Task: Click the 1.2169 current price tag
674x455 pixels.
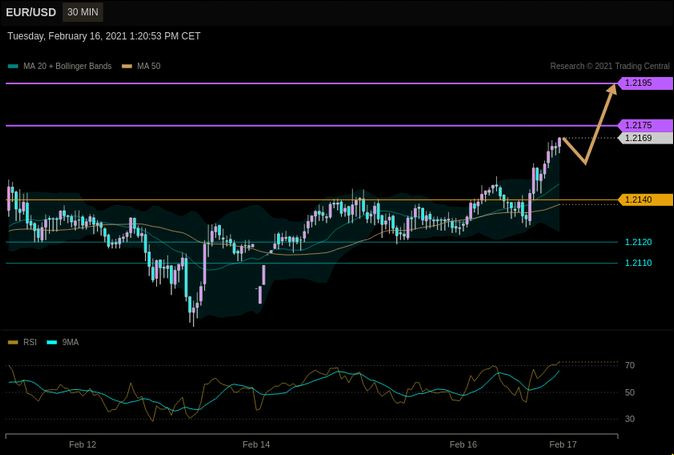Action: (645, 138)
